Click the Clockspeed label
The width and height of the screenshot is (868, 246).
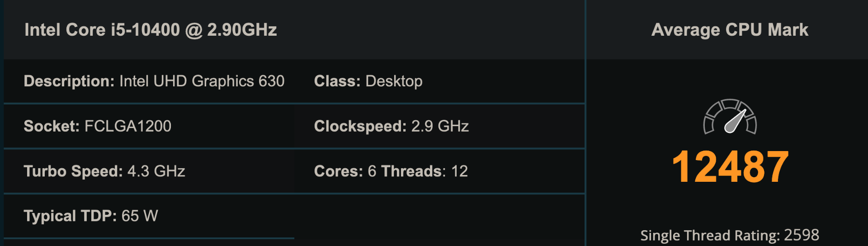coord(360,126)
